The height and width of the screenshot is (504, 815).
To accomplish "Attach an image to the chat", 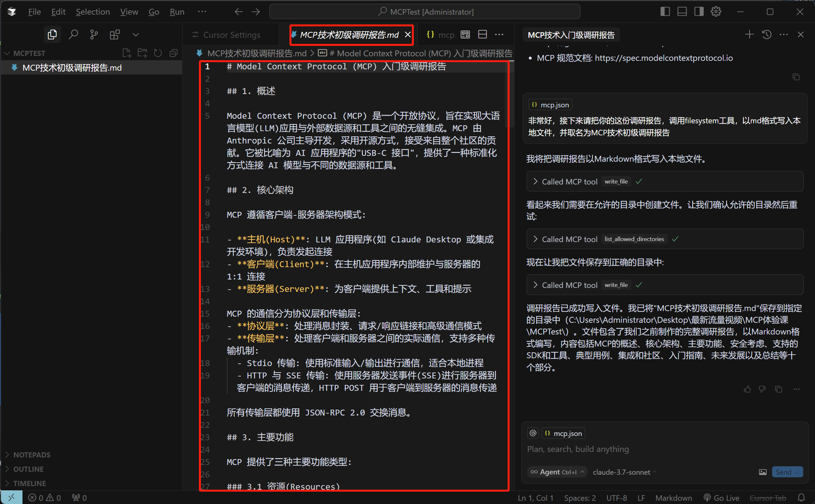I will point(763,472).
